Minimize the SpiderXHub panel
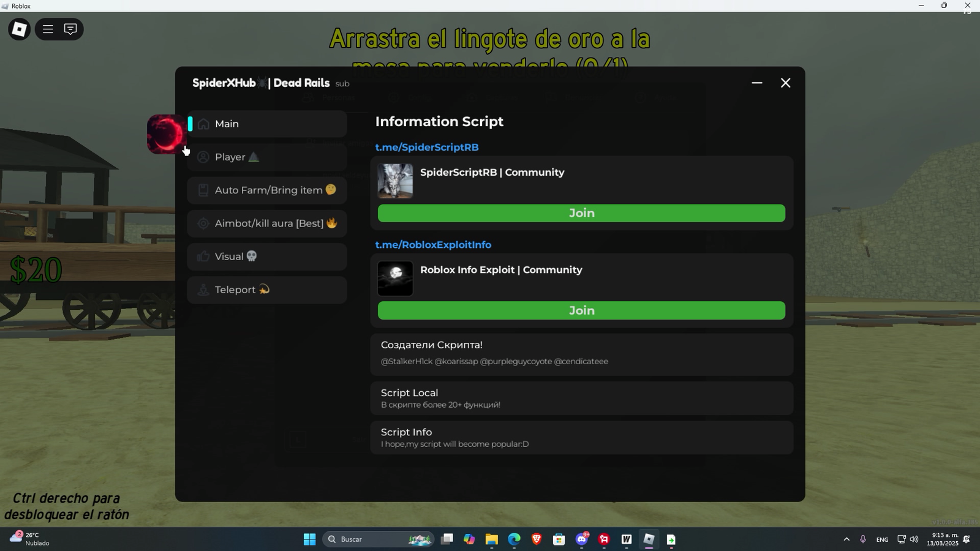The width and height of the screenshot is (980, 551). click(x=757, y=83)
